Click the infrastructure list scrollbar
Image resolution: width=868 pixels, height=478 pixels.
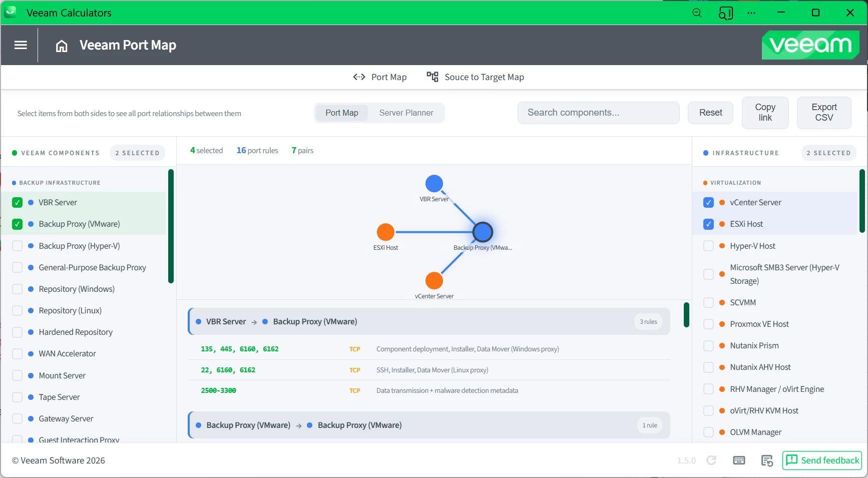click(x=862, y=201)
